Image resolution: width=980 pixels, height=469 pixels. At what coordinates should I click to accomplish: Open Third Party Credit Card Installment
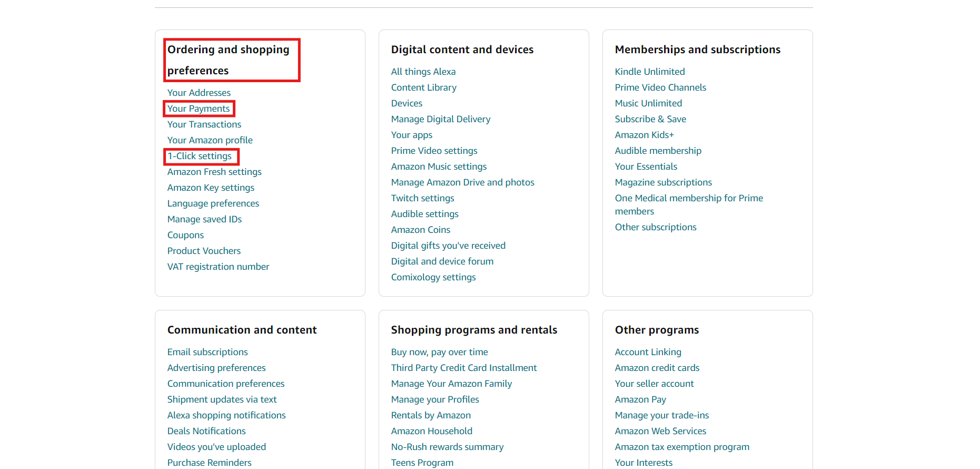coord(464,368)
